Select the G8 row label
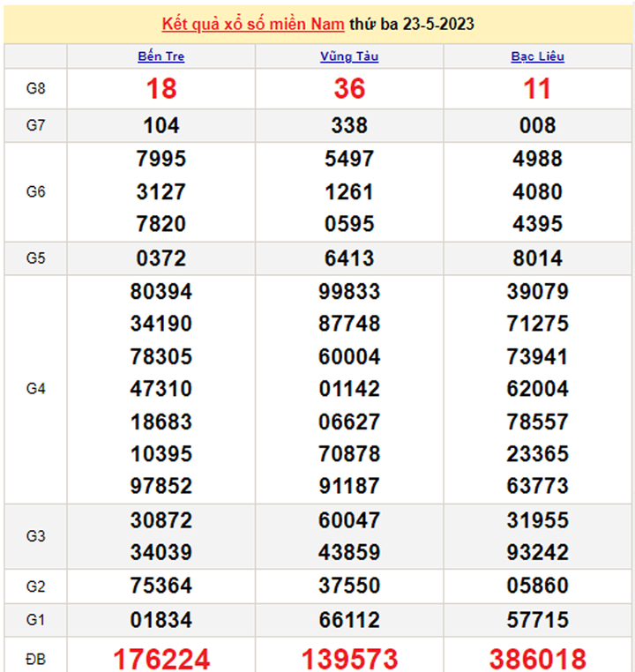Screen dimensions: 635x672 (35, 89)
